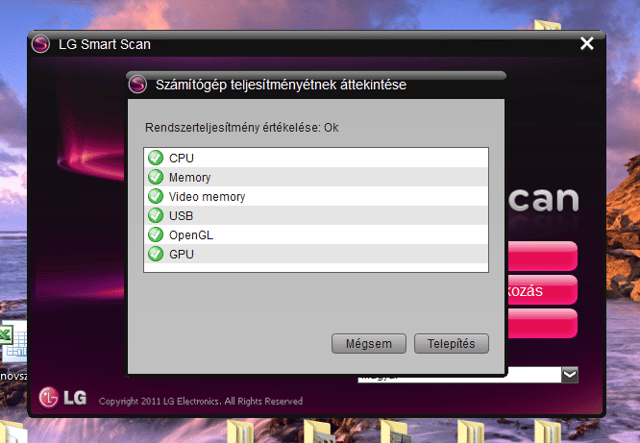
Task: Select the OpenGL row in the list
Action: [316, 234]
